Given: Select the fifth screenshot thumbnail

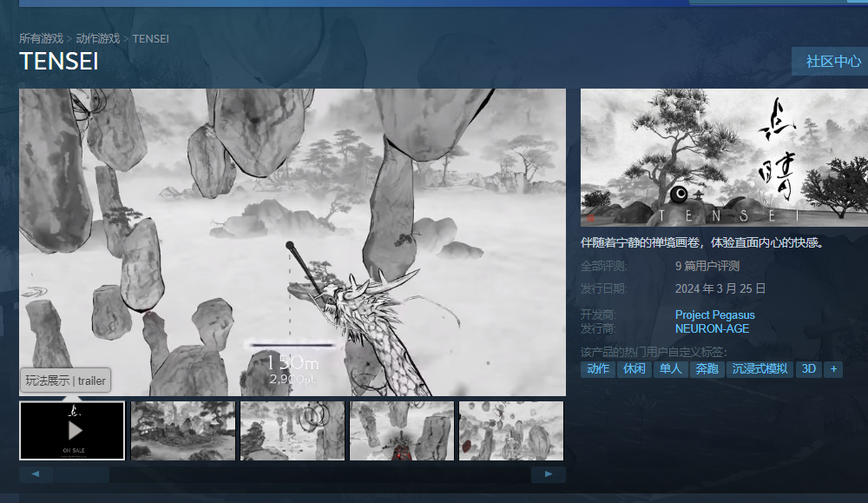Looking at the screenshot, I should click(511, 430).
